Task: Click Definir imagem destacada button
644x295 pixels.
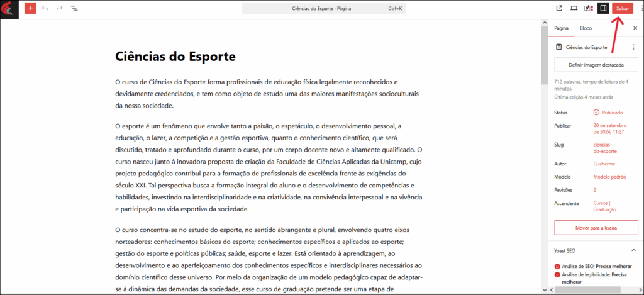Action: click(596, 65)
